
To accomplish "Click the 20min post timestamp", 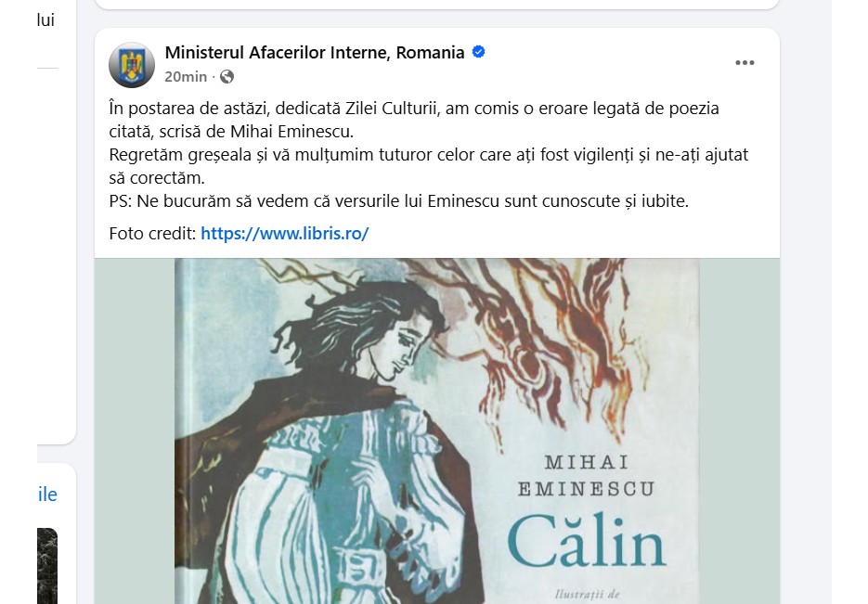I will pos(186,76).
